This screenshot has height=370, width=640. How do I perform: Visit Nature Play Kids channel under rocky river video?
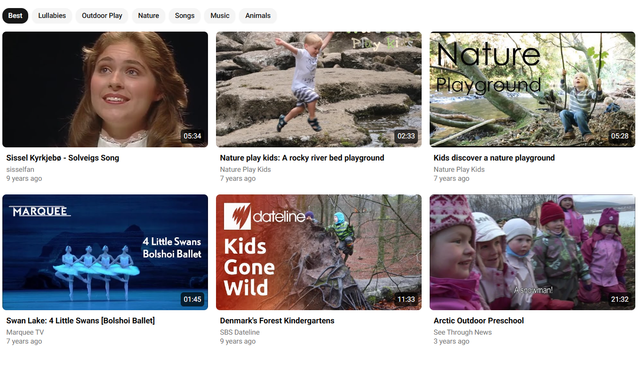[245, 169]
